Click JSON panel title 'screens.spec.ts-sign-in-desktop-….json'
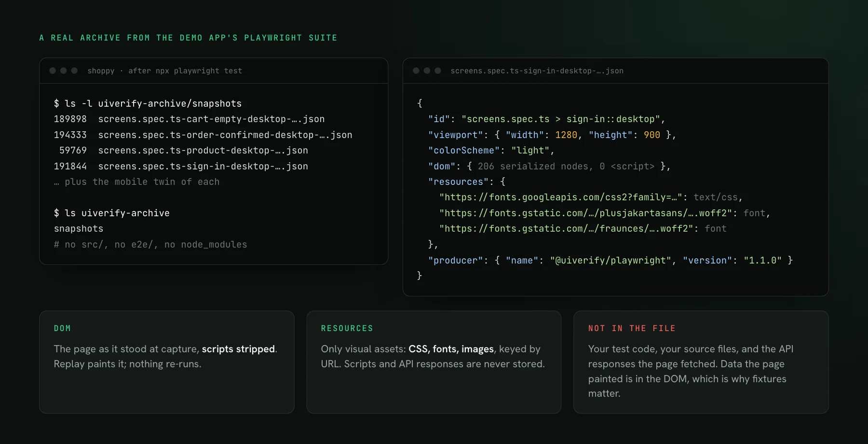Image resolution: width=868 pixels, height=444 pixels. [x=537, y=71]
